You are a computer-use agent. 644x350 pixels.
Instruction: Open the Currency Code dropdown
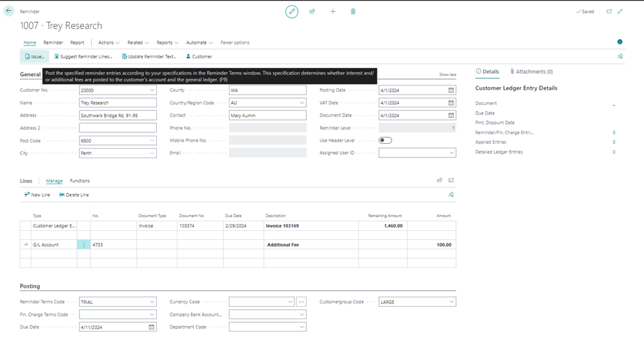[290, 302]
